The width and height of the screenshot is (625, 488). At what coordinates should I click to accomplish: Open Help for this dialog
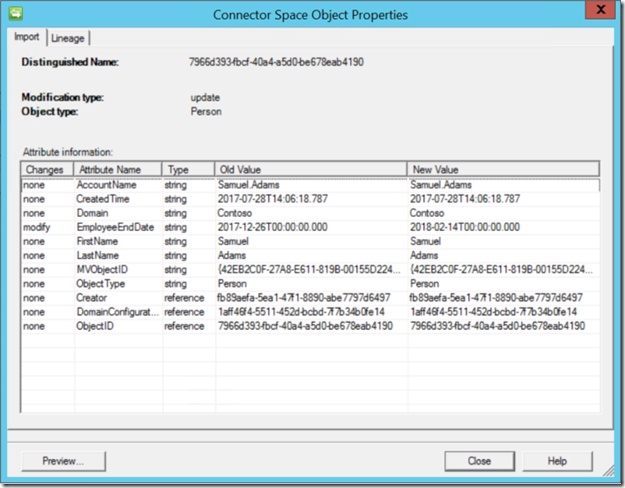tap(557, 461)
